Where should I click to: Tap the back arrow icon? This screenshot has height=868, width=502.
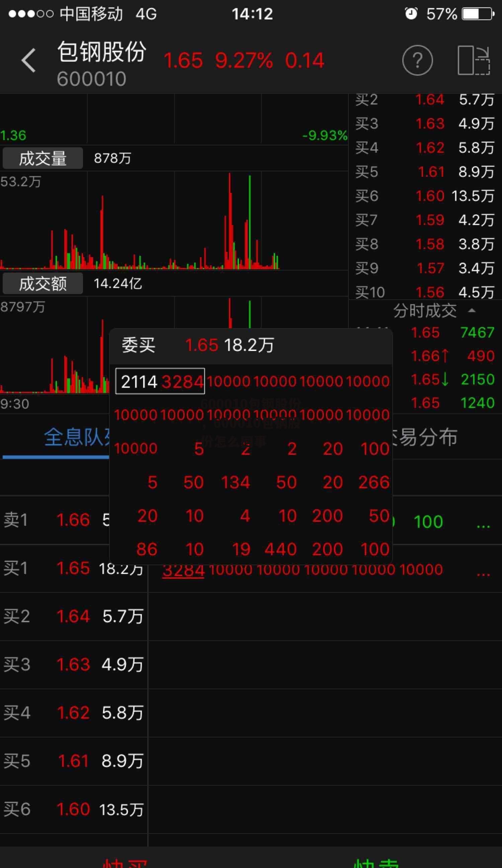click(x=28, y=60)
